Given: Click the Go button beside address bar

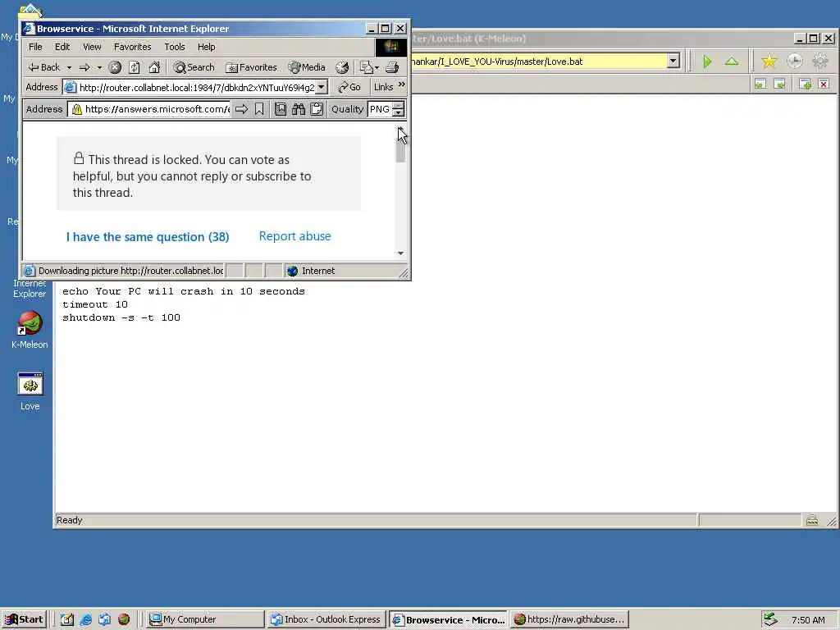Looking at the screenshot, I should (349, 87).
